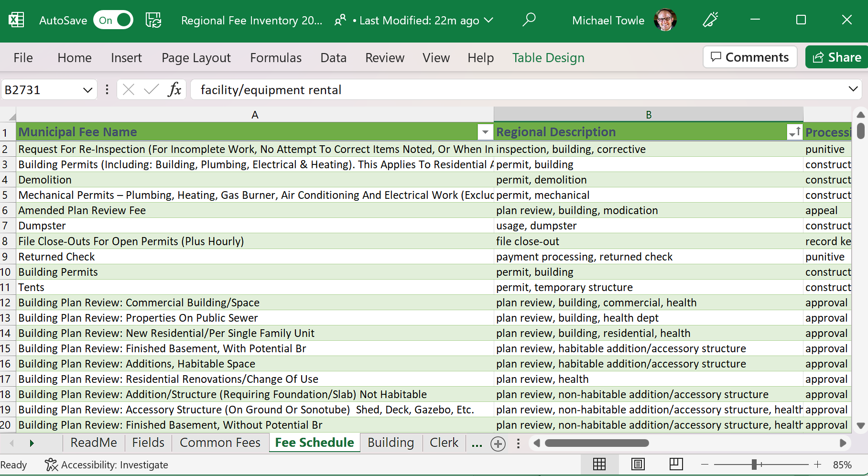Open the Comments pane button
This screenshot has width=868, height=476.
[x=749, y=57]
